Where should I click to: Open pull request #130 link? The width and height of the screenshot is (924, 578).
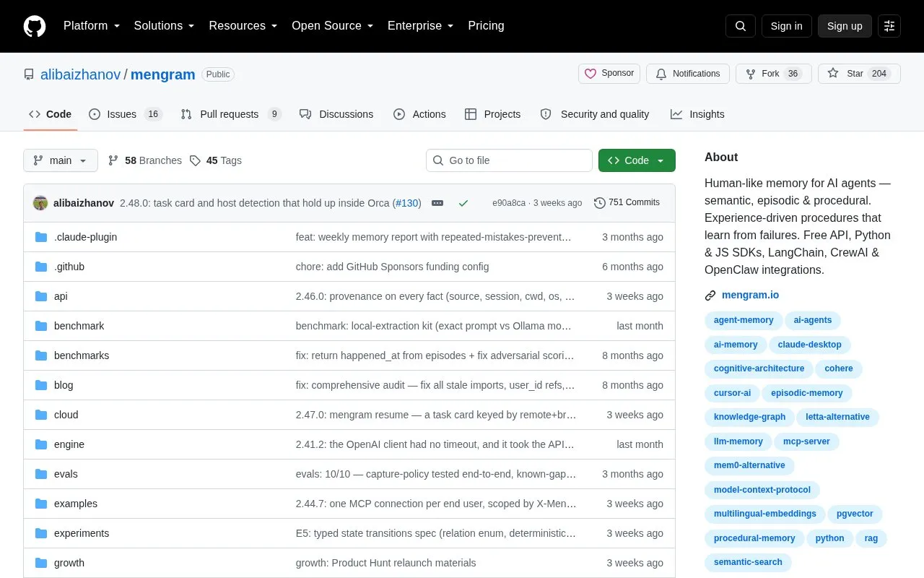point(407,203)
